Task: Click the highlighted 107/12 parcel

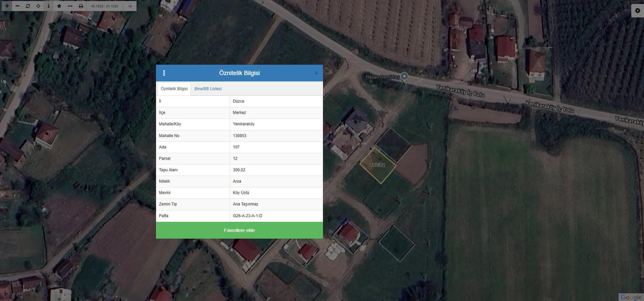Action: 378,165
